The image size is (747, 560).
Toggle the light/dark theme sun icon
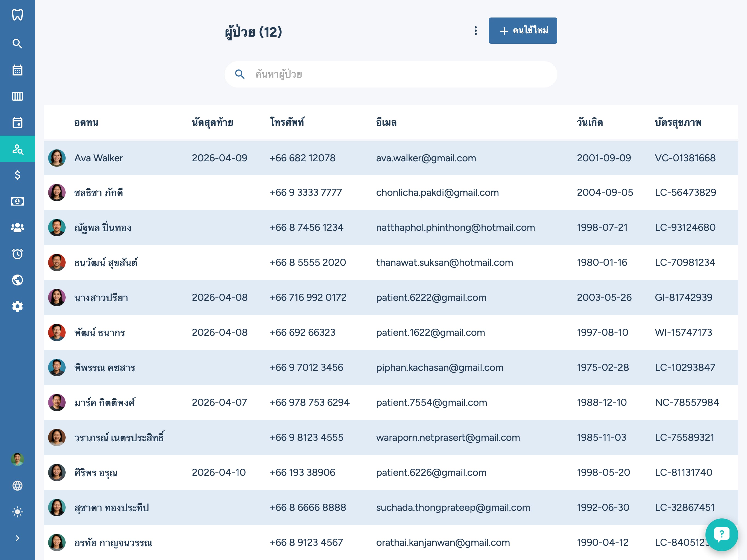(17, 512)
